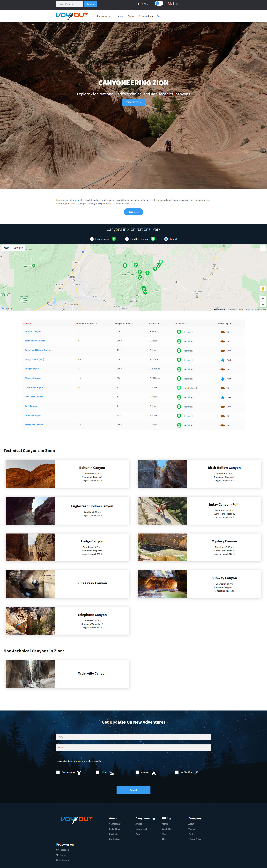The image size is (267, 868).
Task: Click wet droplet icon in Mystery Canyon row
Action: point(223,379)
